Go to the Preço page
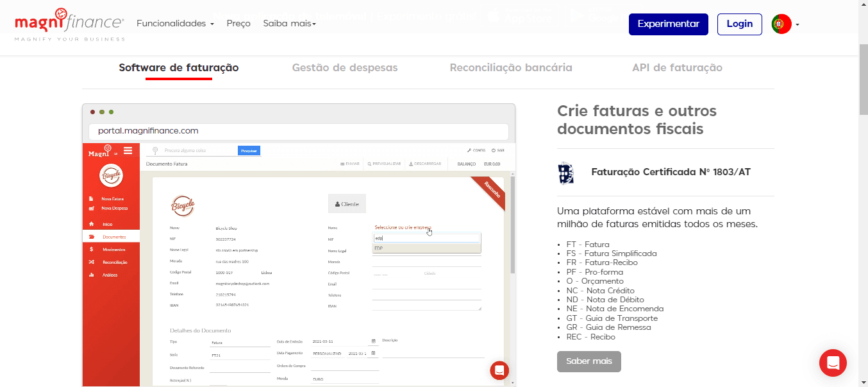This screenshot has width=868, height=387. 238,24
